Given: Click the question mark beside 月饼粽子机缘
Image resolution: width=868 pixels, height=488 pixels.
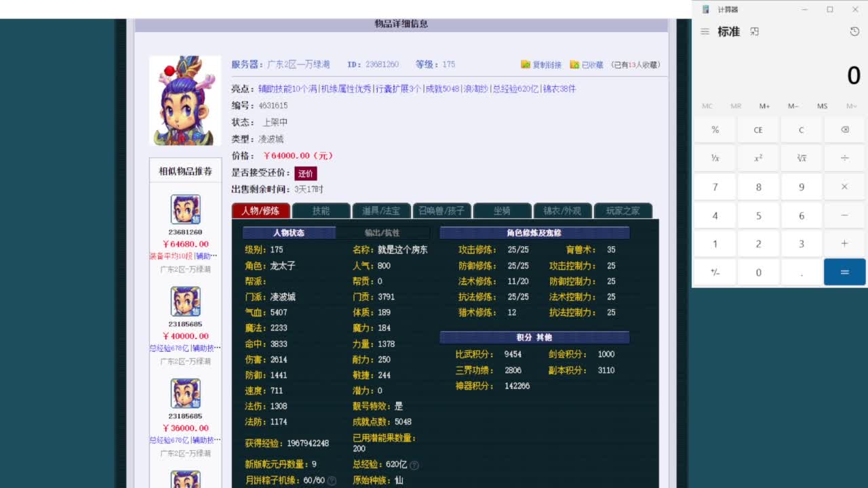Looking at the screenshot, I should pos(331,481).
